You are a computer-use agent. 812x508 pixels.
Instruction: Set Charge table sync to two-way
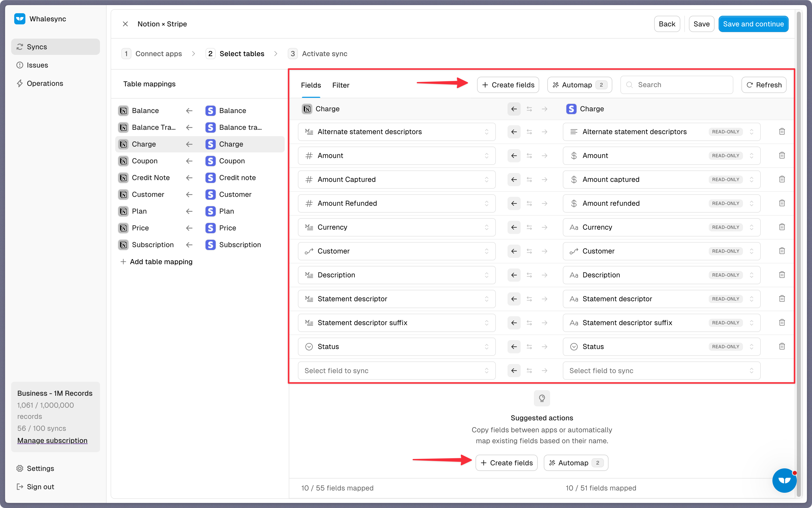(529, 109)
